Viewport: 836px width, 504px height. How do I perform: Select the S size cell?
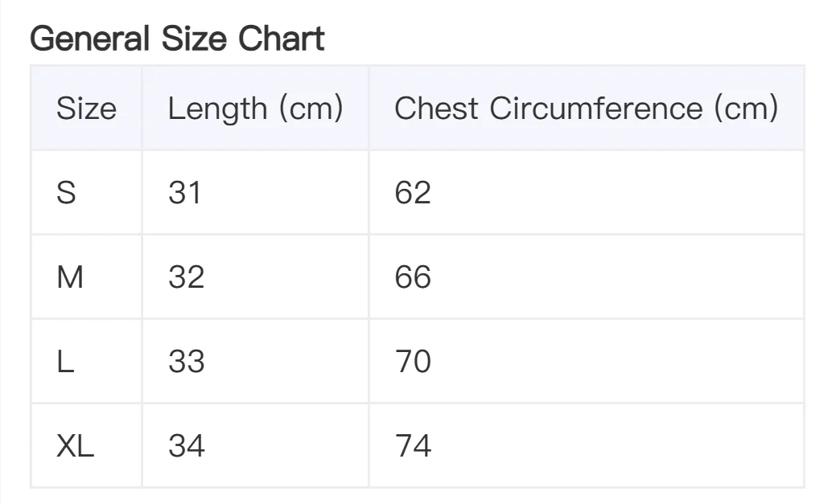[66, 193]
